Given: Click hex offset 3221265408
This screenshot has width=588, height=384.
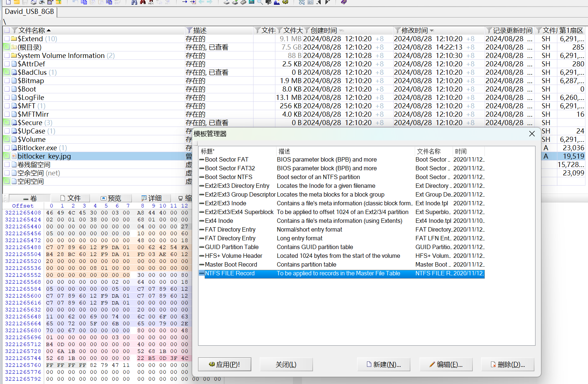Looking at the screenshot, I should click(x=23, y=213).
